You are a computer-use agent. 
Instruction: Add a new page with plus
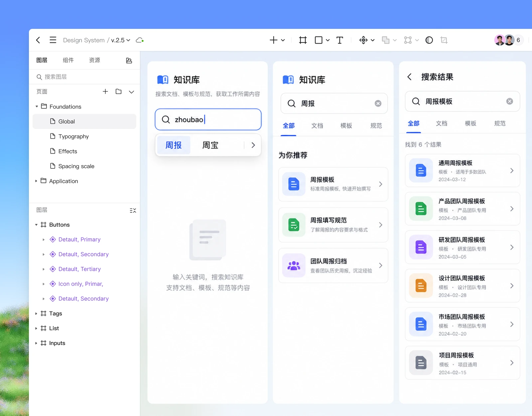pyautogui.click(x=105, y=91)
